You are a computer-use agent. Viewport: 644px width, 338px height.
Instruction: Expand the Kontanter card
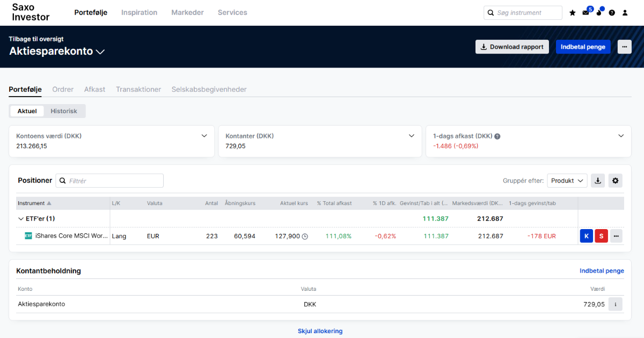412,136
